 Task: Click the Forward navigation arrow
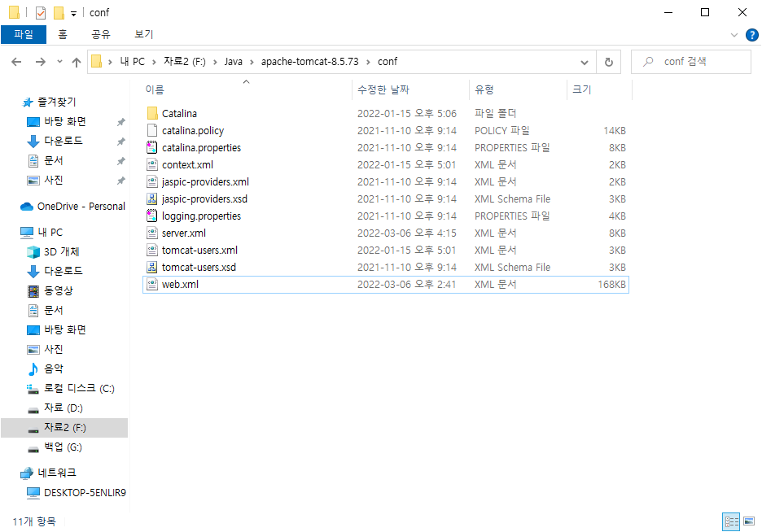click(41, 62)
